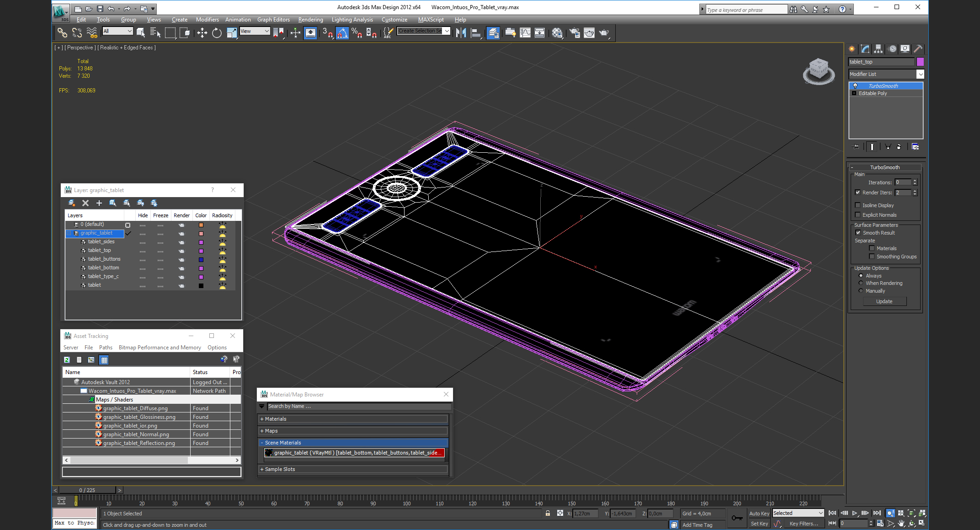
Task: Activate the Bind to Space Warp tool
Action: 92,32
